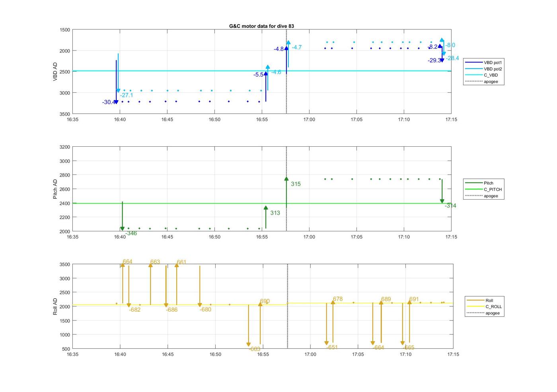
Task: Click the '-4.7' VBD data label
Action: click(297, 47)
